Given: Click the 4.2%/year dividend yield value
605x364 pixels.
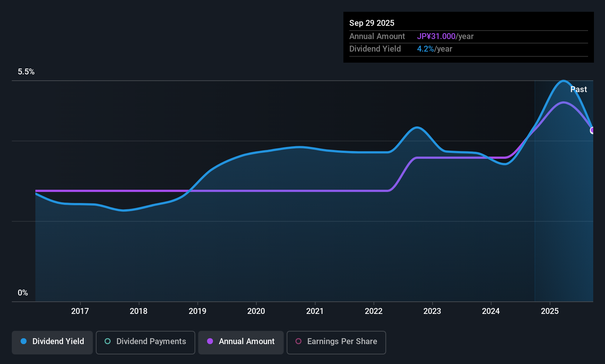Looking at the screenshot, I should 434,49.
